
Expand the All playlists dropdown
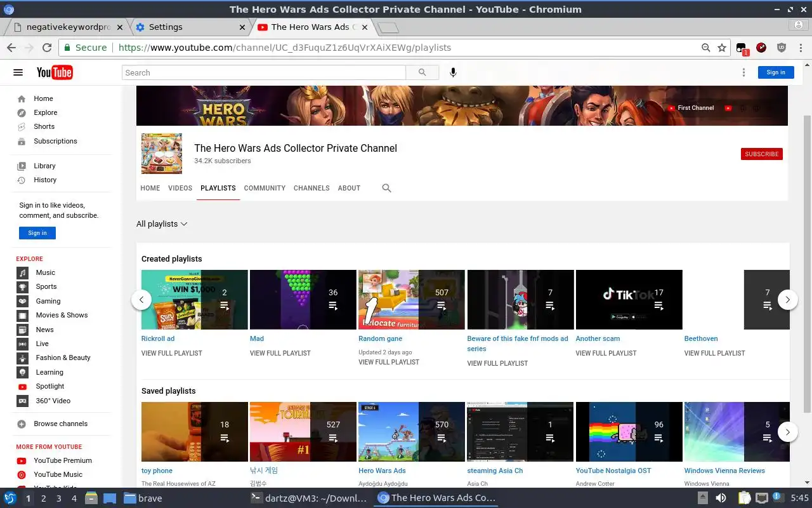[162, 224]
